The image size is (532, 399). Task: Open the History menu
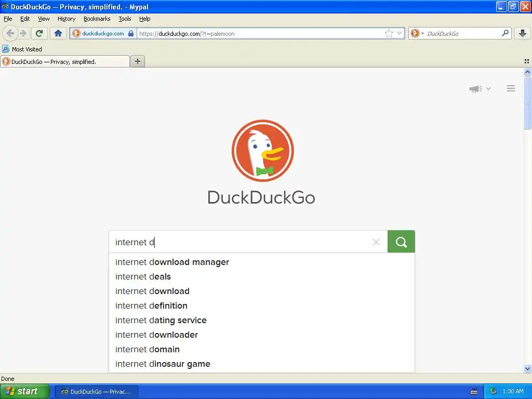pyautogui.click(x=66, y=19)
